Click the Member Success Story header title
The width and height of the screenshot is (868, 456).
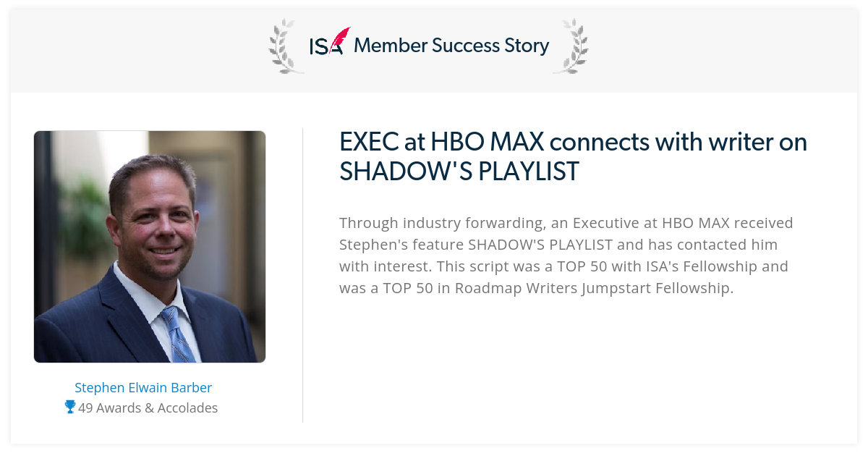pos(451,46)
